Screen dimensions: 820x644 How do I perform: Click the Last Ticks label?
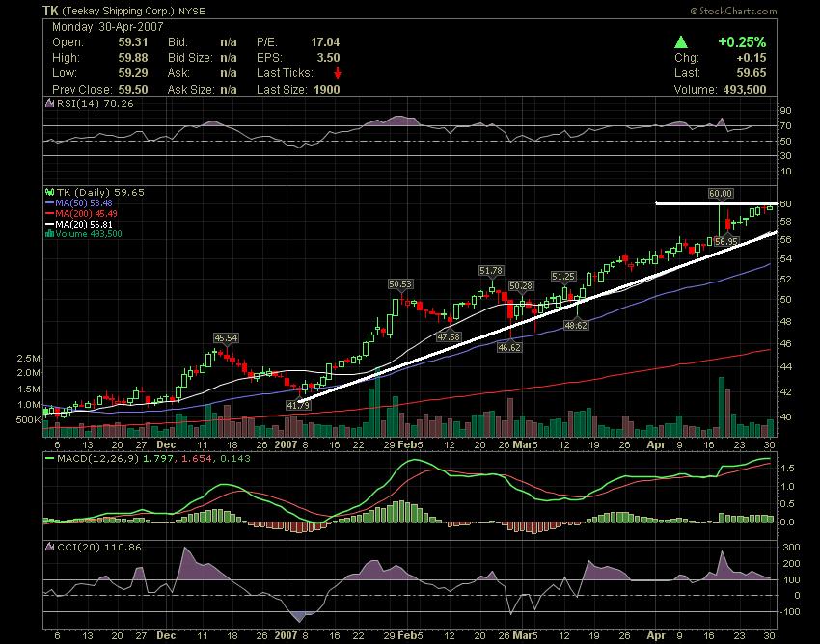285,72
